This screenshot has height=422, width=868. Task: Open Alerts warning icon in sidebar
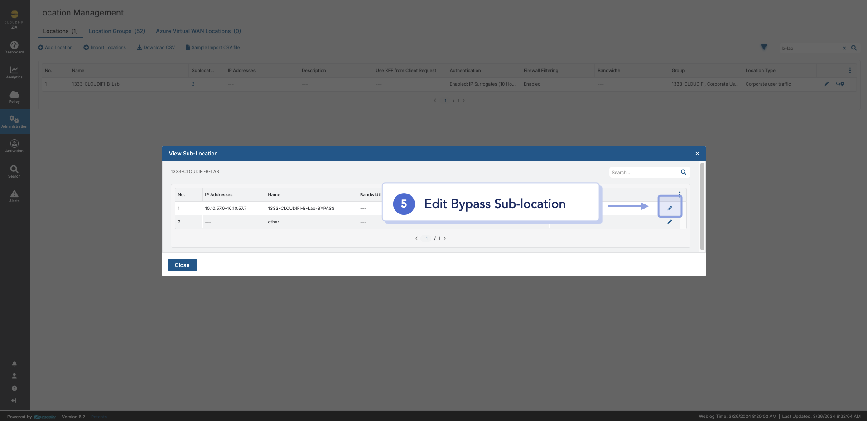[14, 196]
